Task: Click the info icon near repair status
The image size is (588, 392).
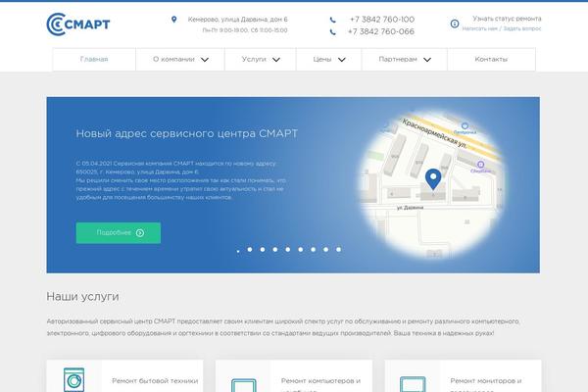Action: (455, 24)
